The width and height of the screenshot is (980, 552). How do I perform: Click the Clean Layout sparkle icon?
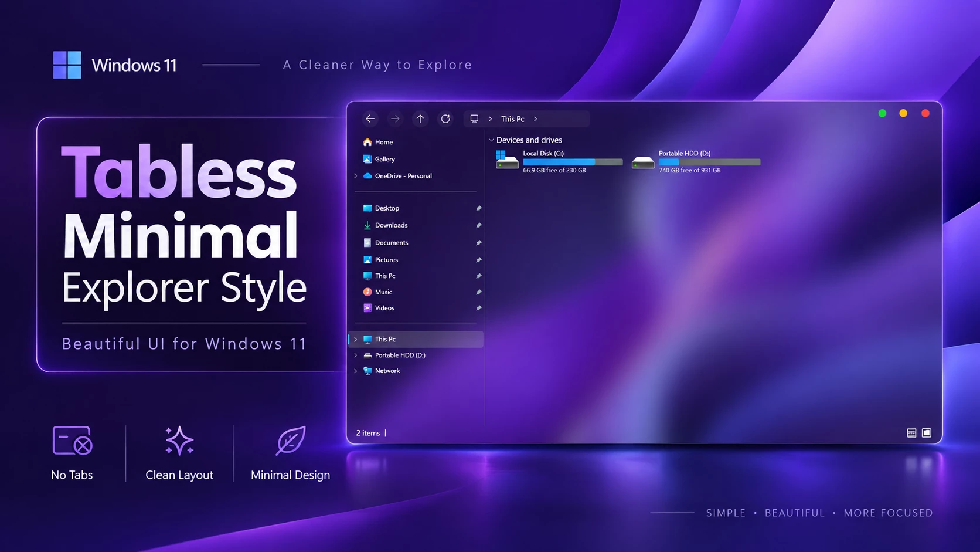click(x=179, y=441)
